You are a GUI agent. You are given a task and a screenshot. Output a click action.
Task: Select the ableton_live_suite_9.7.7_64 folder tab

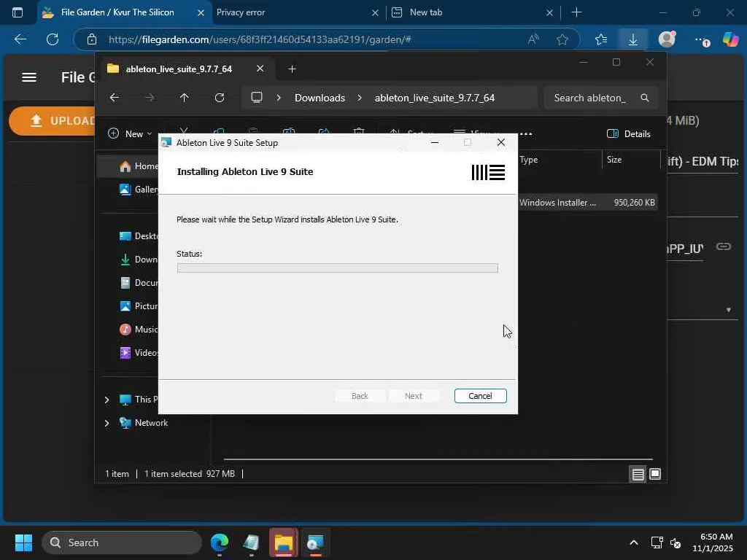(x=179, y=69)
